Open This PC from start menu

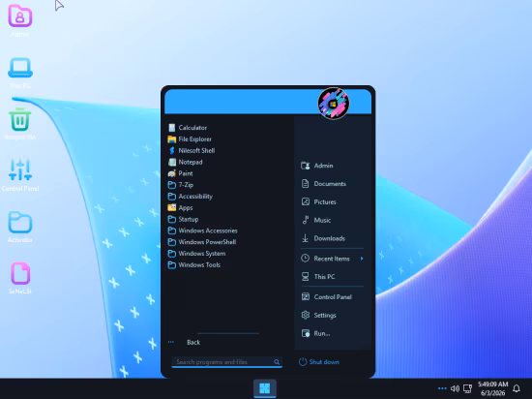click(318, 277)
